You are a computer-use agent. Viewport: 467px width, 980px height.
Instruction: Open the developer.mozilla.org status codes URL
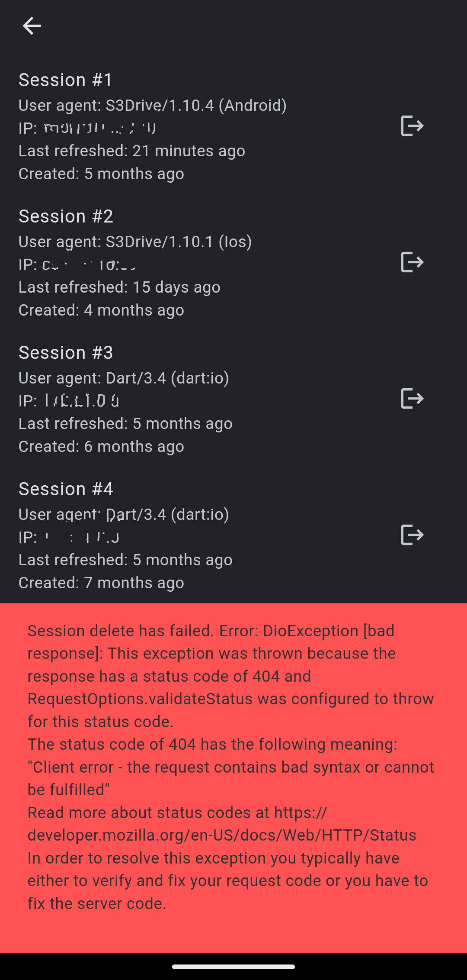[x=222, y=824]
